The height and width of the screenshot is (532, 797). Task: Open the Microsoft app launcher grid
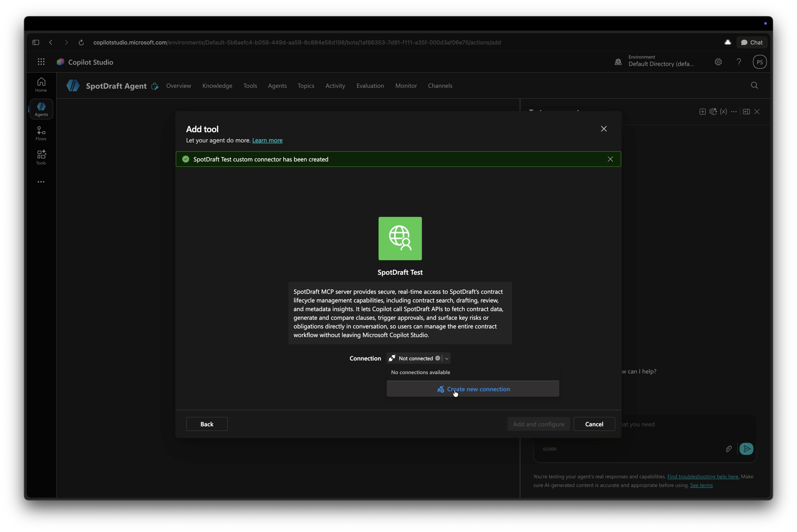point(41,62)
